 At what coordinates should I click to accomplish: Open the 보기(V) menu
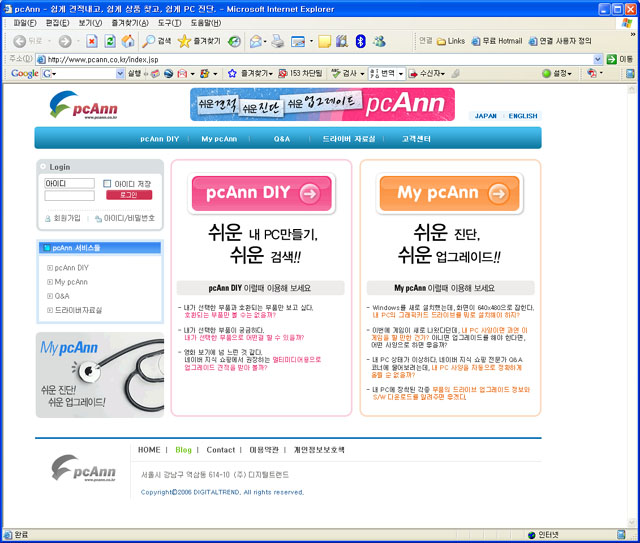point(90,23)
